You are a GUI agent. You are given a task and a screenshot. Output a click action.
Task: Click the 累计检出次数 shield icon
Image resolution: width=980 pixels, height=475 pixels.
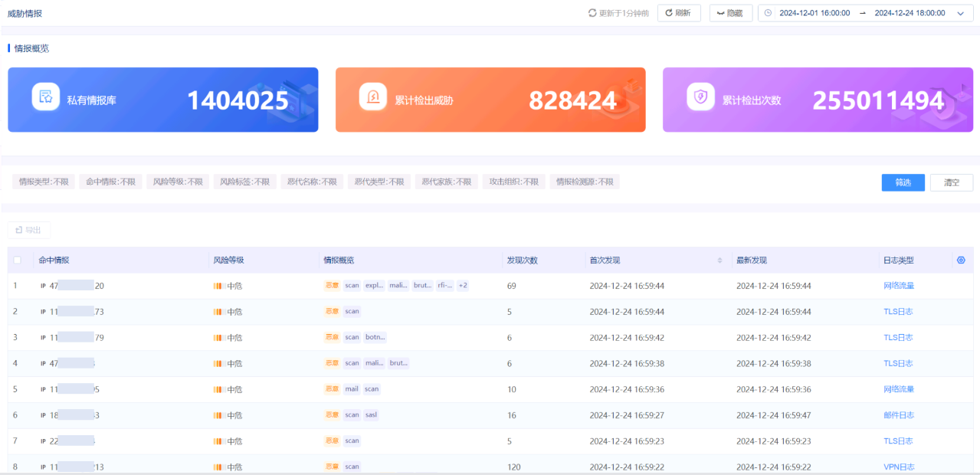[x=700, y=97]
